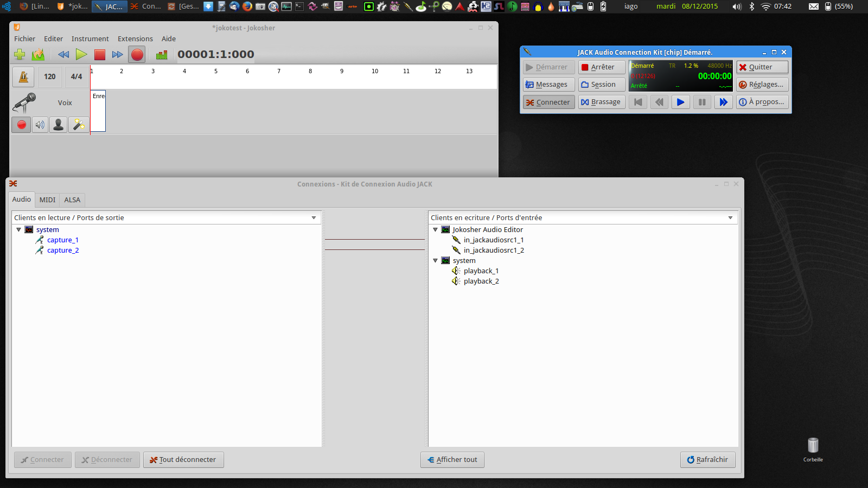Start JACK transport with the blue play button
The image size is (868, 488).
pos(680,102)
